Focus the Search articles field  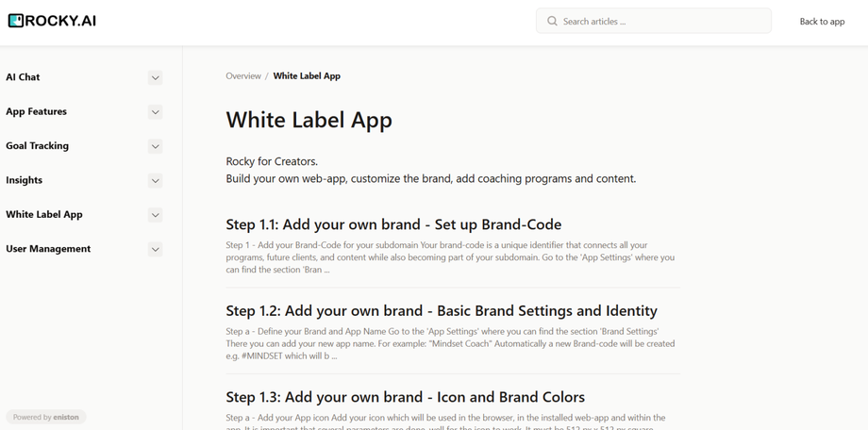(x=653, y=21)
